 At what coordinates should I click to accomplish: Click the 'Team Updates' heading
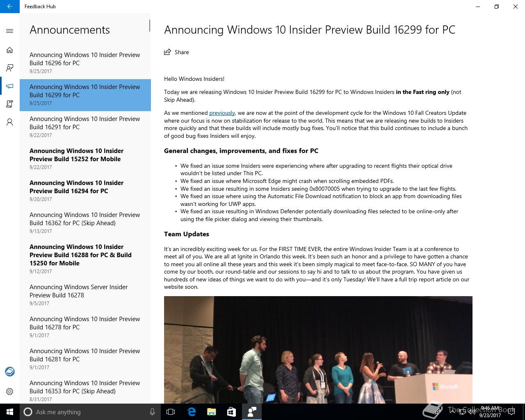pyautogui.click(x=187, y=234)
